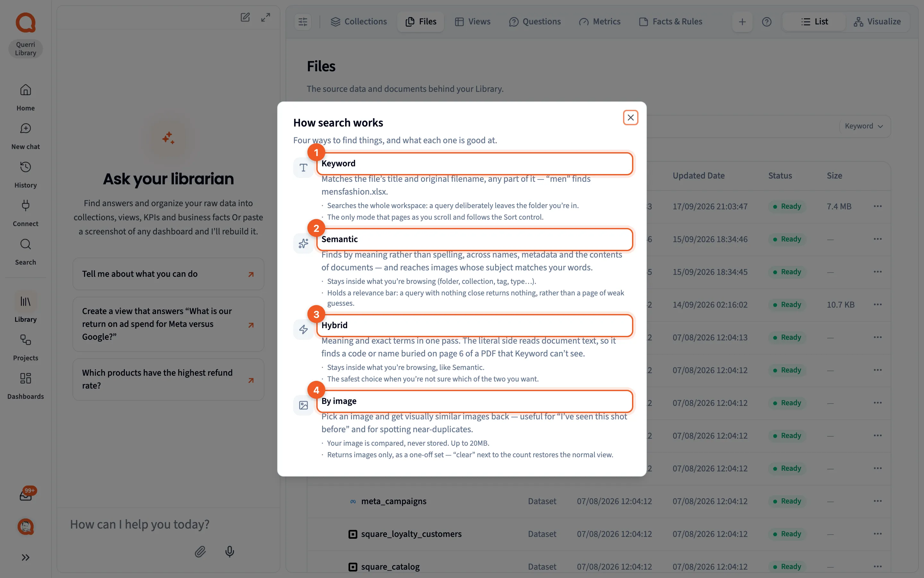Open the Keyword search mode dropdown
This screenshot has height=578, width=924.
coord(864,126)
